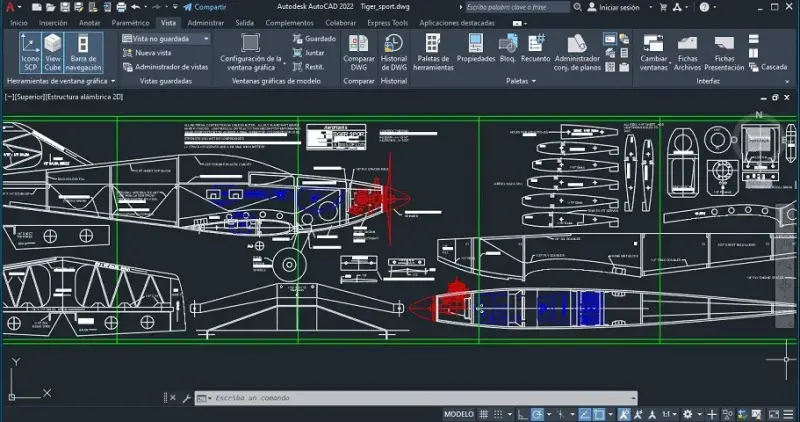Viewport: 800px width, 422px height.
Task: Click the Juntar viewports button
Action: click(309, 53)
